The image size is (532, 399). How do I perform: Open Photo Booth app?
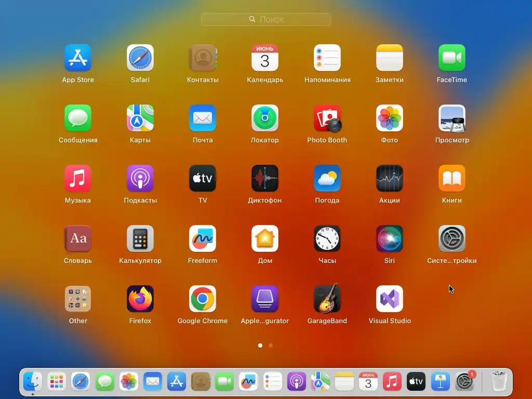click(327, 118)
